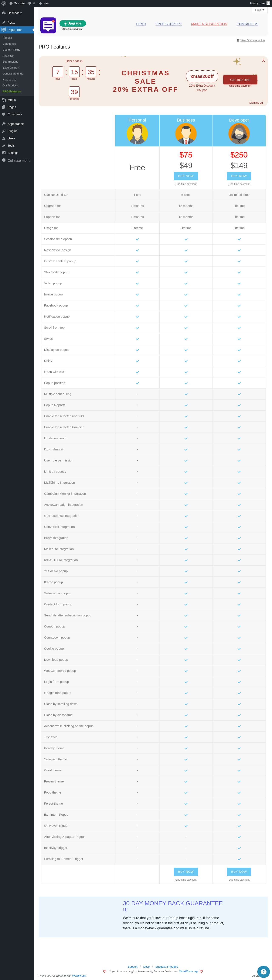The width and height of the screenshot is (272, 980).
Task: Click the xmas20off coupon code
Action: click(x=202, y=76)
